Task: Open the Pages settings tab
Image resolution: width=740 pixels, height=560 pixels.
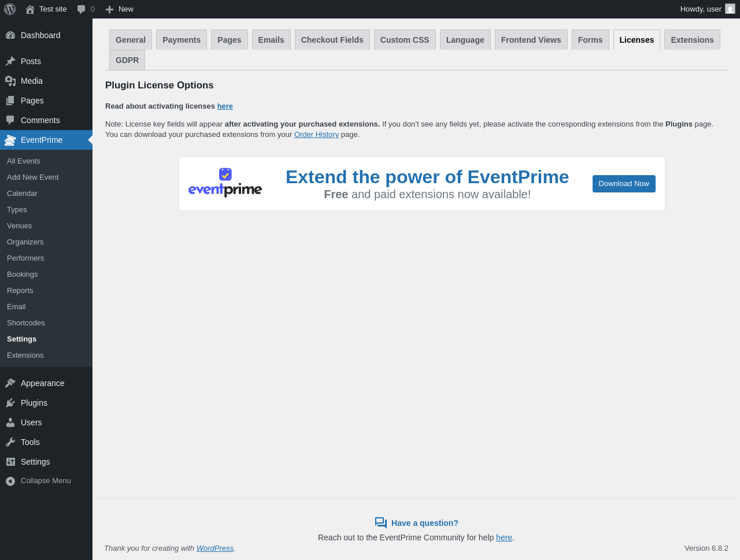Action: (x=230, y=40)
